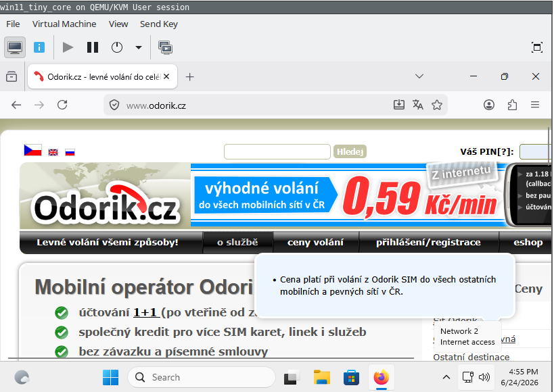Screen dimensions: 554x392
Task: Open the network status tray icon
Action: [x=468, y=377]
